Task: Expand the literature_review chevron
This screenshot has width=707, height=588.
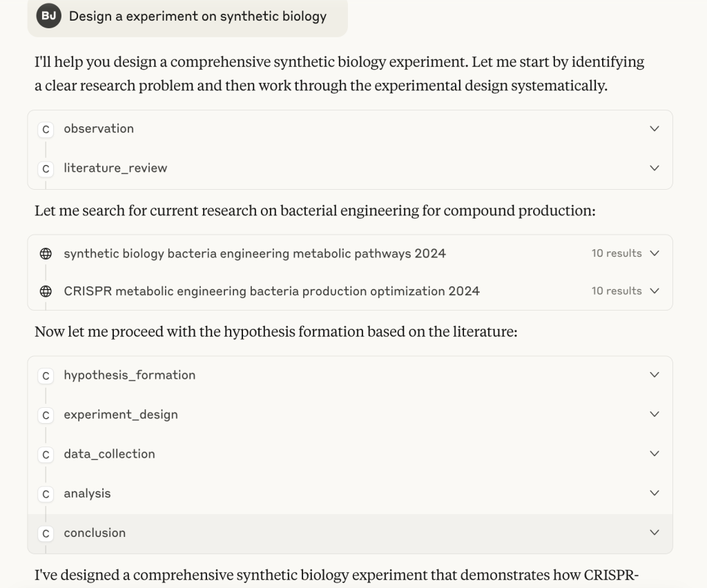Action: pyautogui.click(x=655, y=168)
